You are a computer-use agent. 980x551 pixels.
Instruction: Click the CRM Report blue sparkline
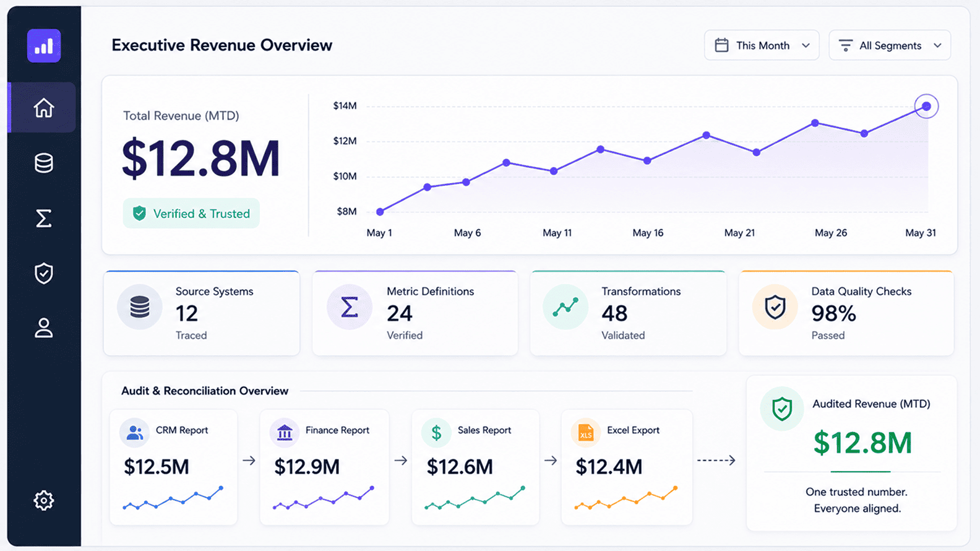(x=173, y=498)
